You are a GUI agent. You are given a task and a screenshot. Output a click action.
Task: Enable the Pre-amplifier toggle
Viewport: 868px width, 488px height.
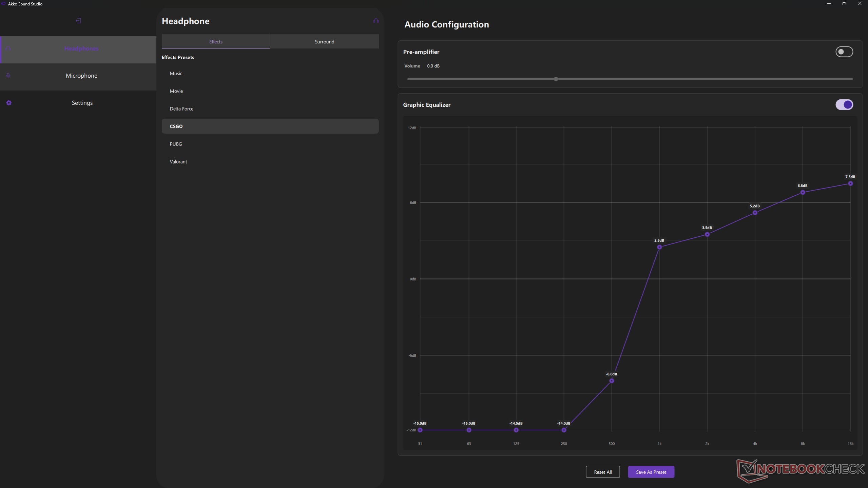[844, 52]
